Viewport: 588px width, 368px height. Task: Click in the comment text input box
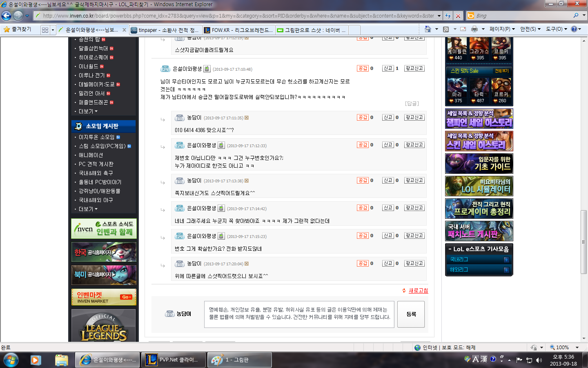pyautogui.click(x=299, y=314)
